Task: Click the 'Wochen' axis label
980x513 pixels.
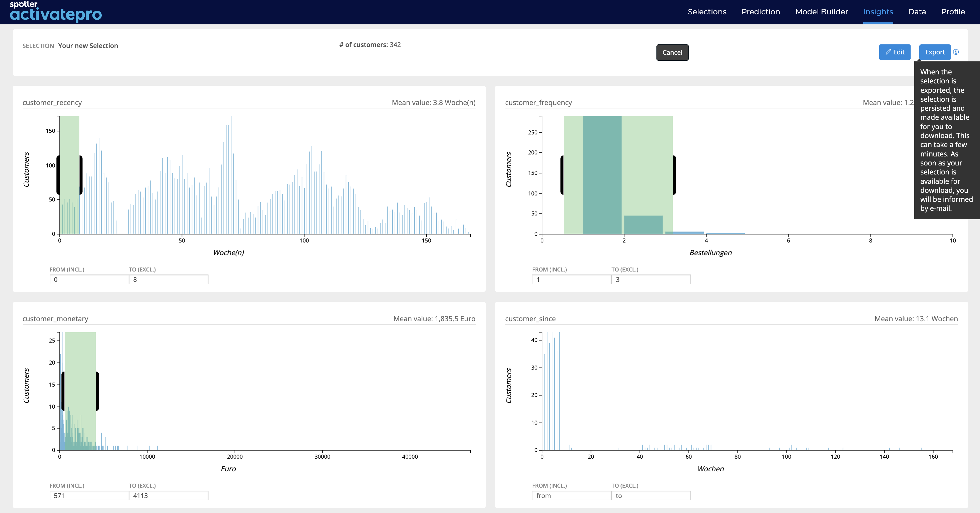Action: [x=711, y=469]
